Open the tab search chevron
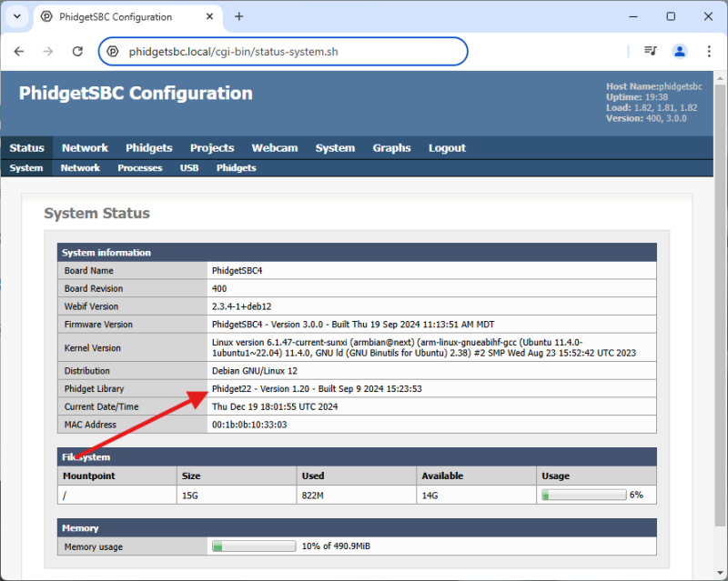728x581 pixels. [x=16, y=15]
